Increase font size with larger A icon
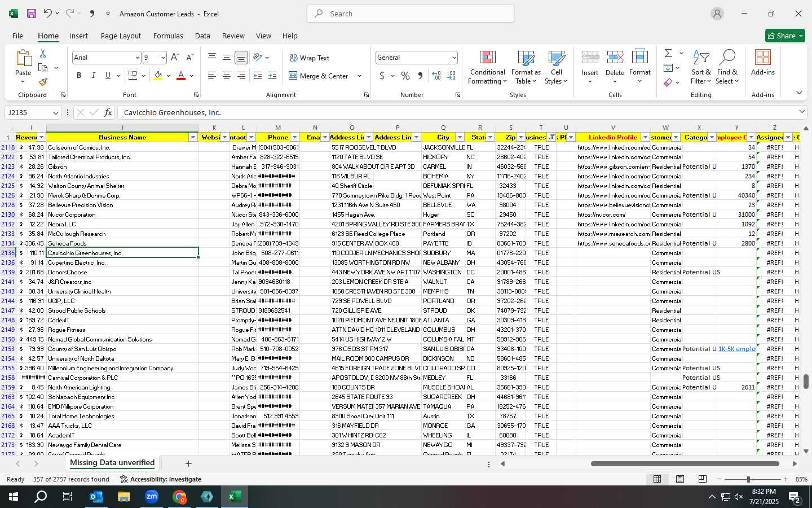The height and width of the screenshot is (508, 812). (175, 58)
